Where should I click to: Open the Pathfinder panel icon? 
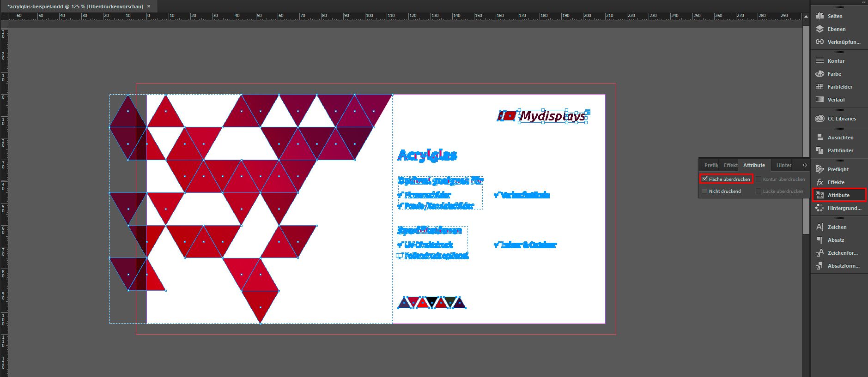[819, 150]
